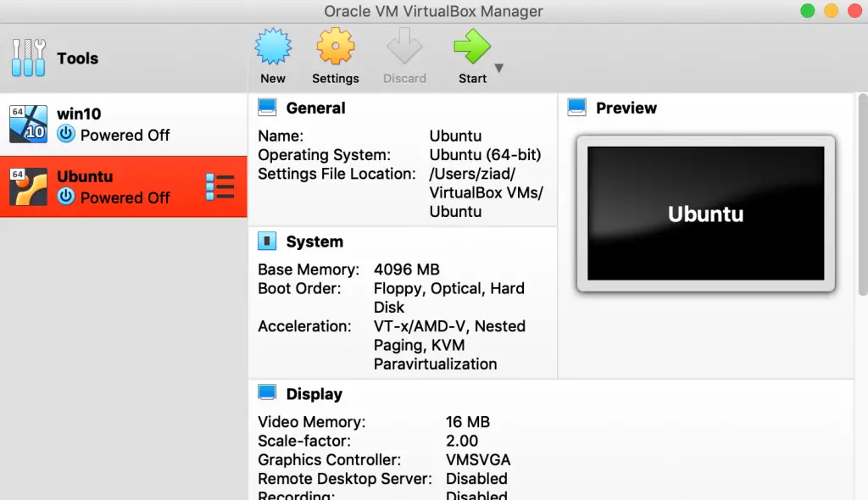Open the Tools wrench and screwdriver icon
The width and height of the screenshot is (868, 500).
[28, 58]
